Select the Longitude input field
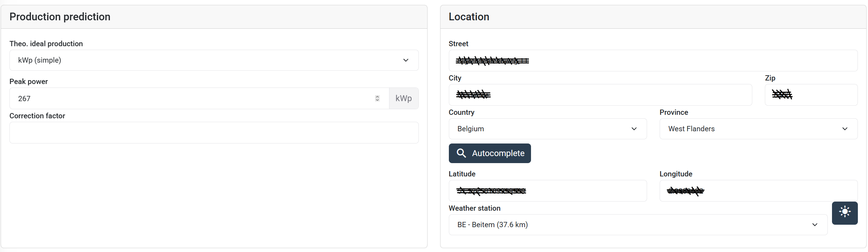Viewport: 868px width, 252px height. coord(758,191)
